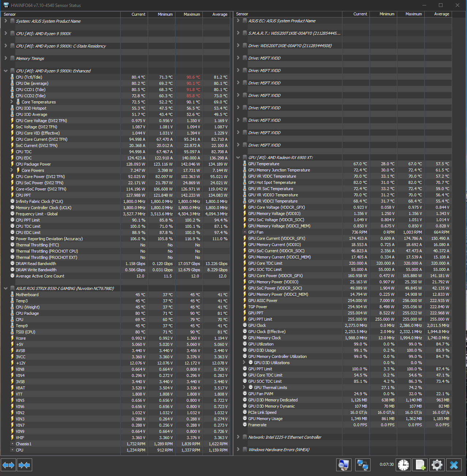This screenshot has width=467, height=476.
Task: Click lightning icon beside CPU Package Power
Action: pos(12,164)
